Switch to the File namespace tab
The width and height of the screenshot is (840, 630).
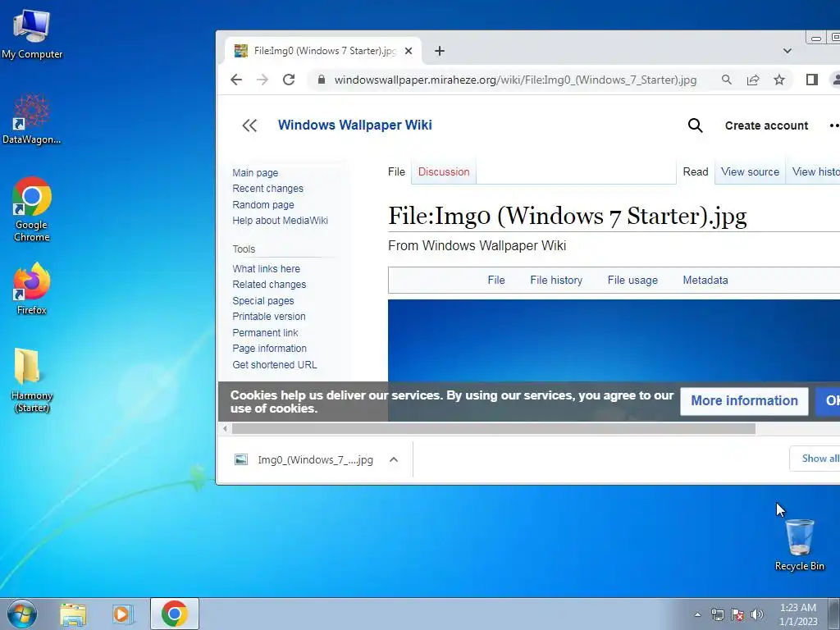coord(396,172)
